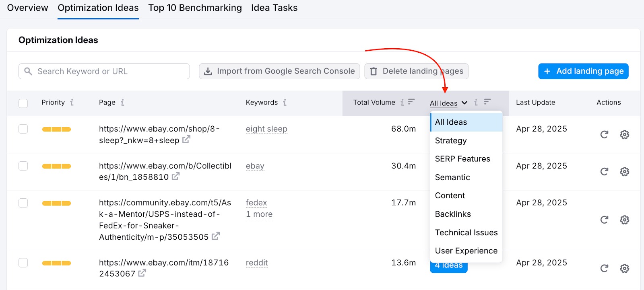This screenshot has width=644, height=290.
Task: Collapse the All Ideas dropdown header
Action: [x=448, y=103]
